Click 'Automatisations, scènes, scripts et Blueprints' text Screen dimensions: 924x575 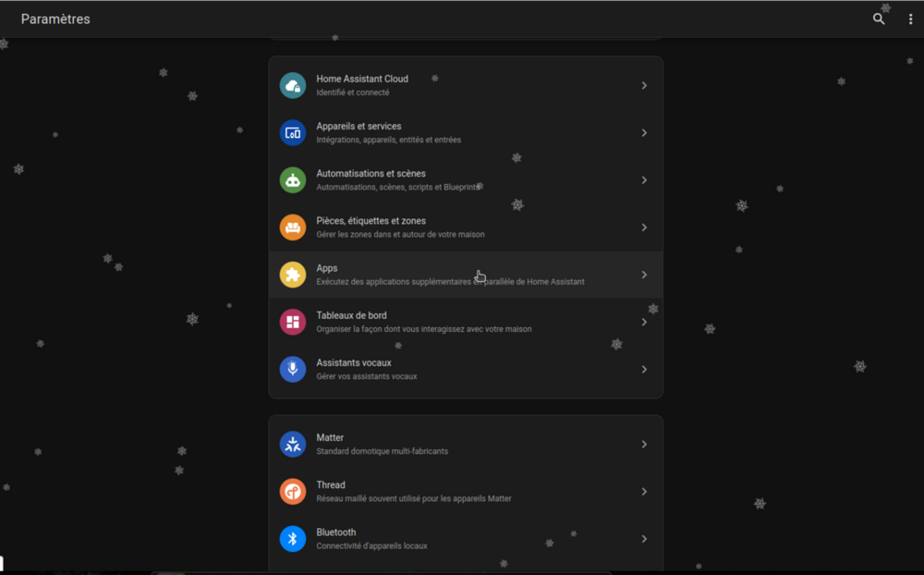tap(398, 187)
